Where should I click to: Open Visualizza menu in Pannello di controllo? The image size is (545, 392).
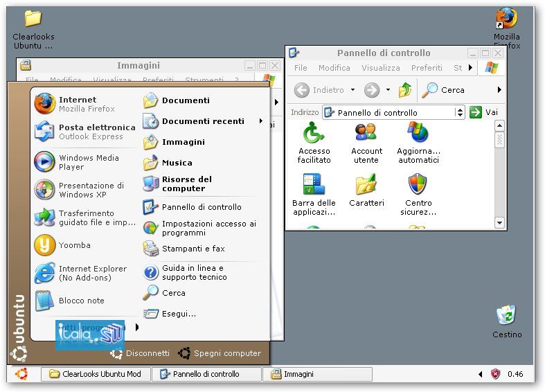click(381, 68)
